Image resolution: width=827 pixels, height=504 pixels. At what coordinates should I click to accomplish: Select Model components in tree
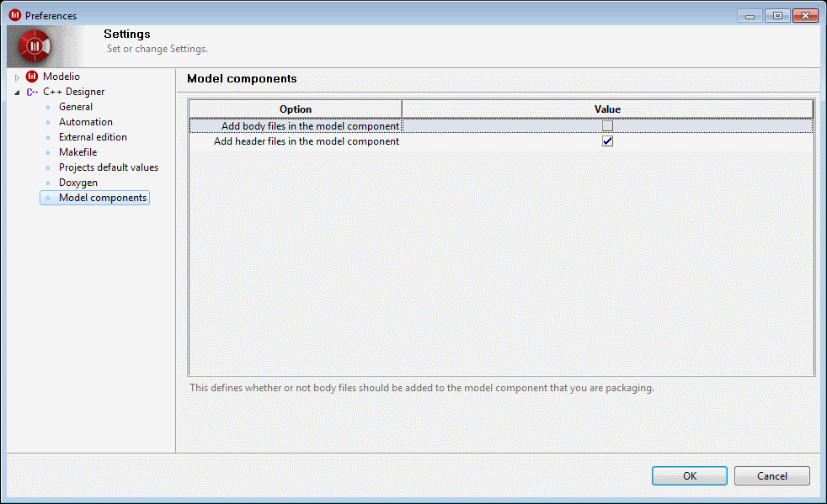tap(95, 198)
